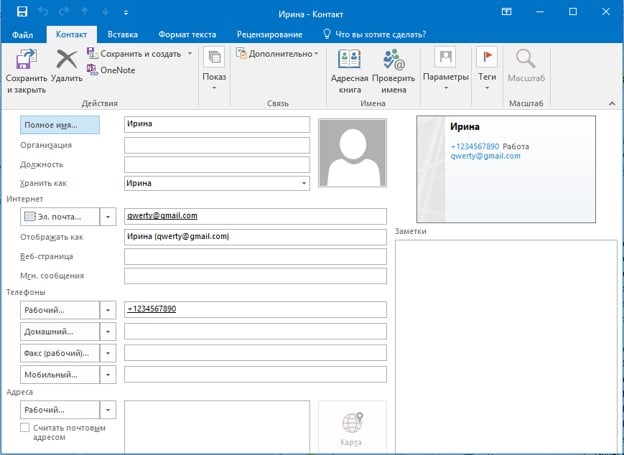
Task: Click the Эл. почта... button
Action: tap(60, 217)
